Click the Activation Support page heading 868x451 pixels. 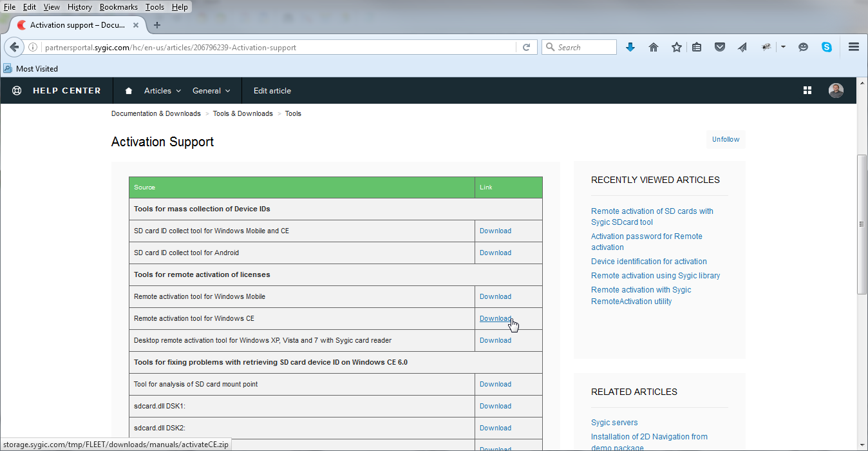pyautogui.click(x=162, y=142)
